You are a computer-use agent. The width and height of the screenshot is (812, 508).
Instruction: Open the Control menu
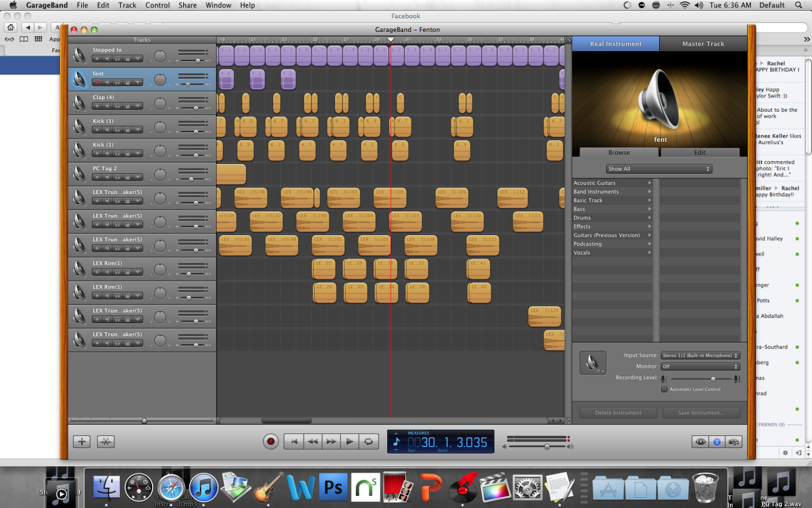point(157,5)
